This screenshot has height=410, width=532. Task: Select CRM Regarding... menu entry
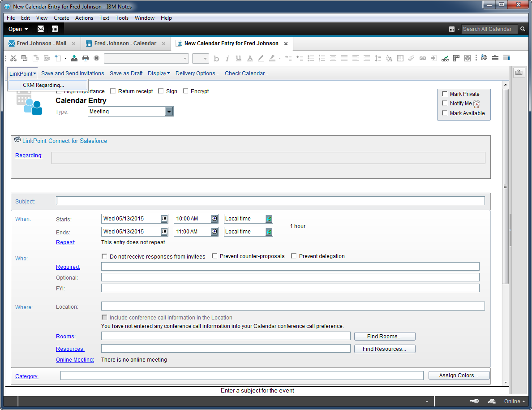48,85
